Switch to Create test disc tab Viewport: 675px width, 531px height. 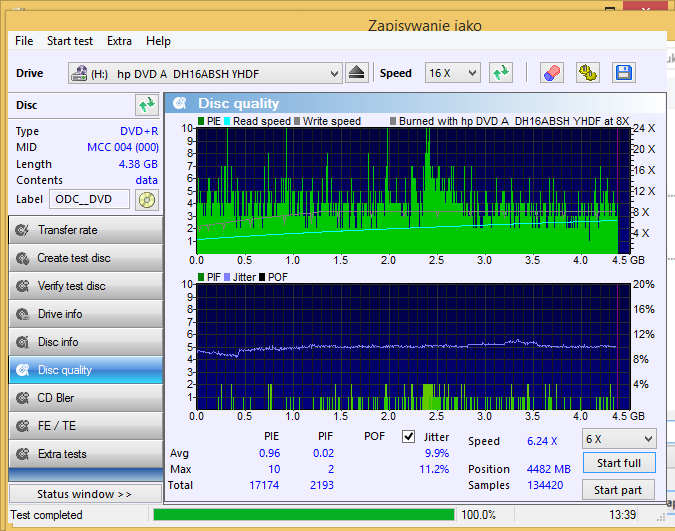pyautogui.click(x=86, y=258)
